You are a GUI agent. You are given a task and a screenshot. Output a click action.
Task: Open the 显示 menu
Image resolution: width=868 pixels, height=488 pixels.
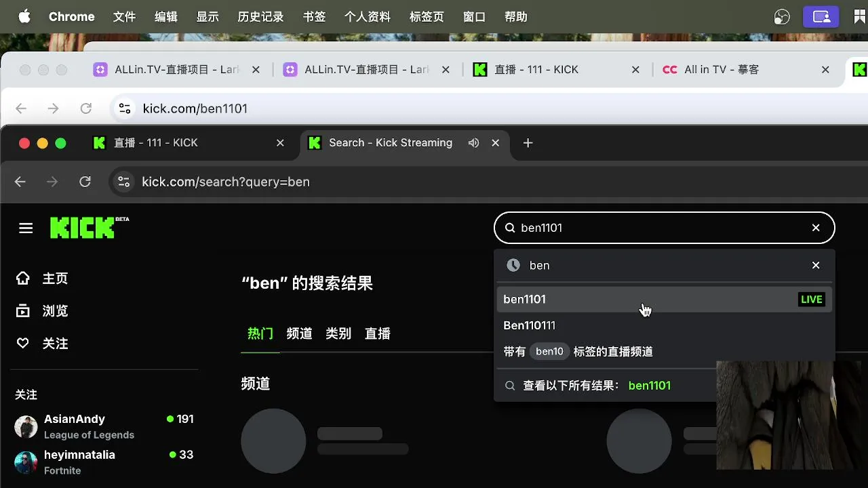tap(207, 17)
